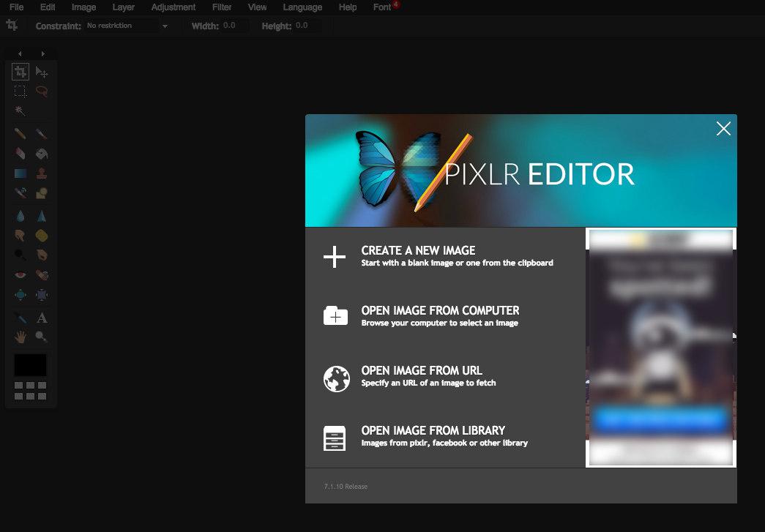
Task: Select the Type text tool
Action: [42, 318]
